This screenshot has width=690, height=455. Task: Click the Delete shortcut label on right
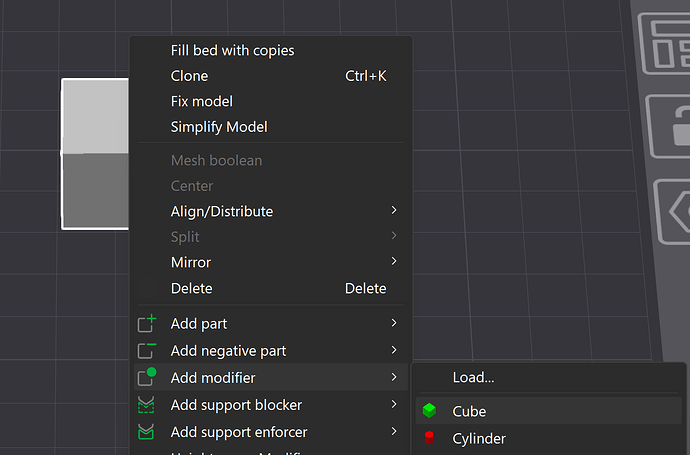coord(366,288)
